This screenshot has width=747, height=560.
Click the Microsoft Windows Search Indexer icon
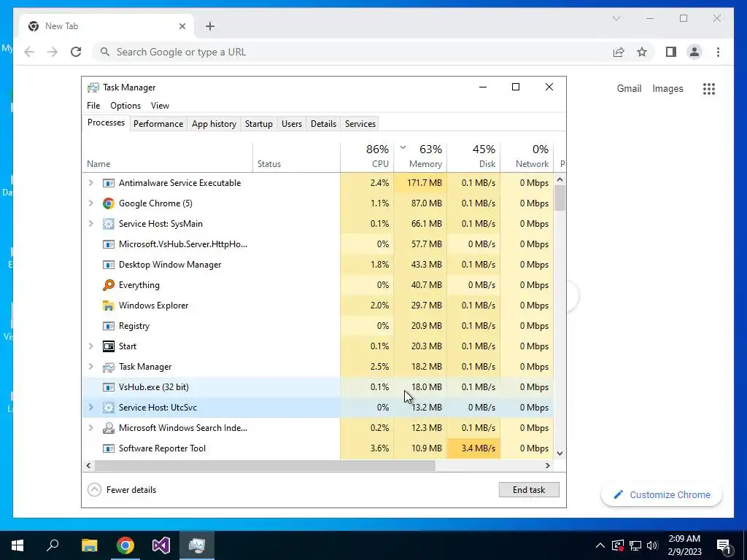coord(109,427)
